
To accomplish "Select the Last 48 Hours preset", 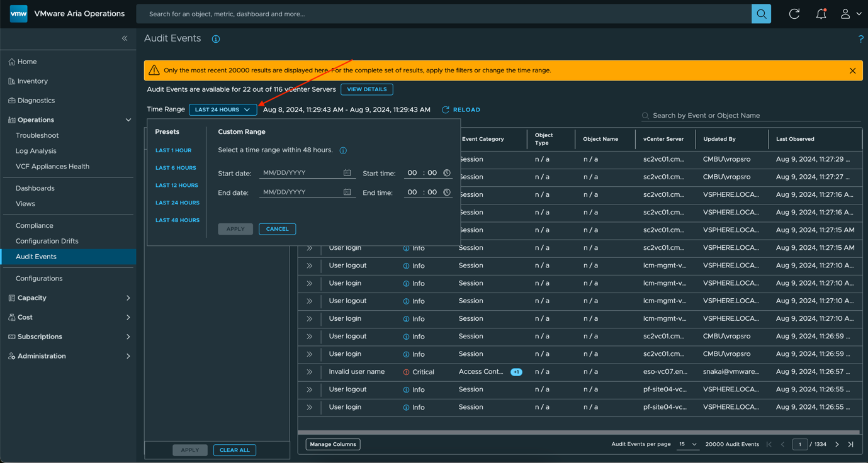I will pos(178,220).
